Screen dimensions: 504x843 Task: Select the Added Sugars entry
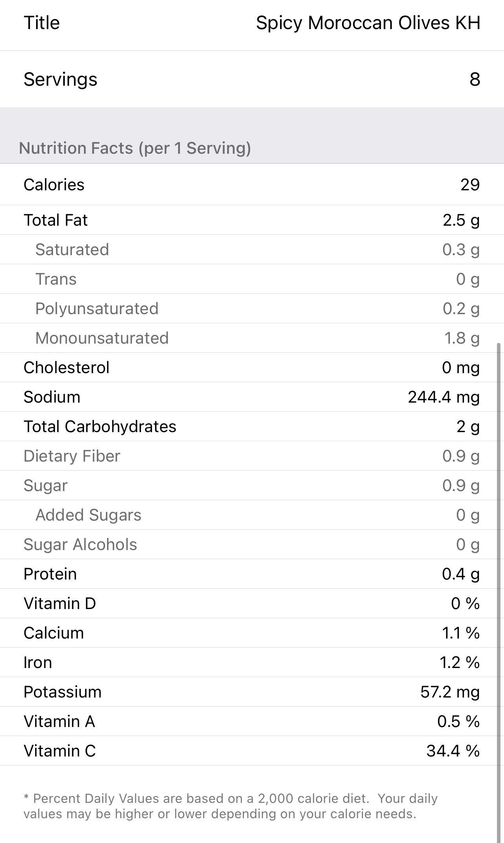[x=251, y=515]
